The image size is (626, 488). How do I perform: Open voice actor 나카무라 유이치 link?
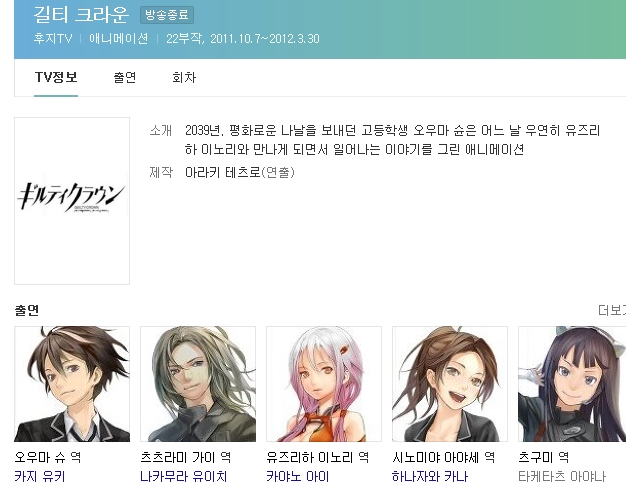click(184, 476)
